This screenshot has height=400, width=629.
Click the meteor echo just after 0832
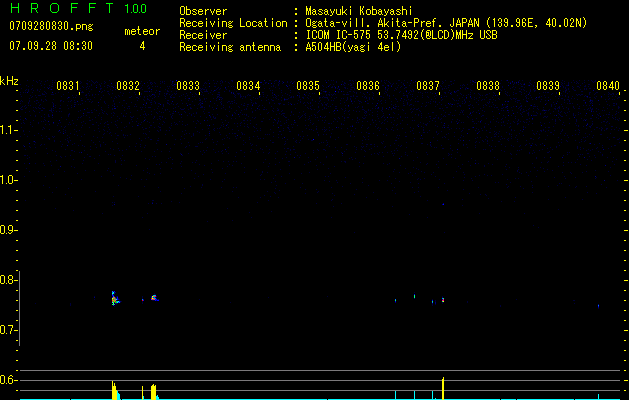coord(154,298)
